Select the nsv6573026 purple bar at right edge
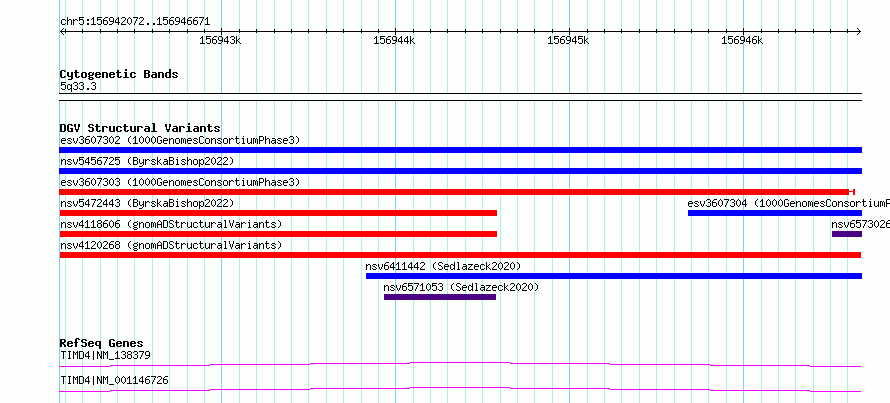 point(847,234)
